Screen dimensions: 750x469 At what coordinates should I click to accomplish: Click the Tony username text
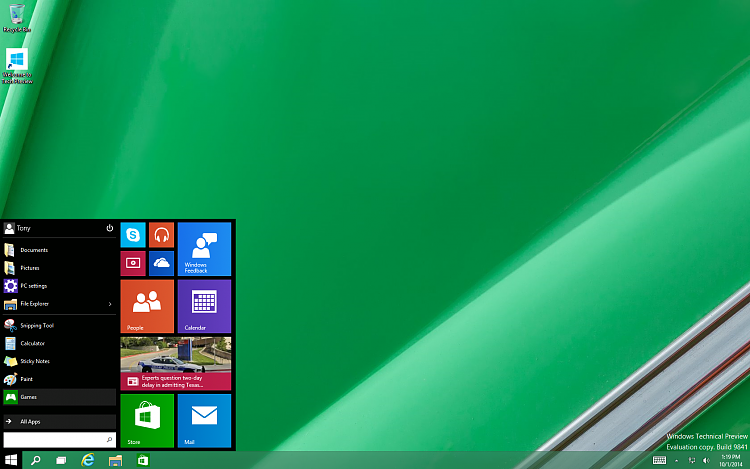[x=23, y=229]
